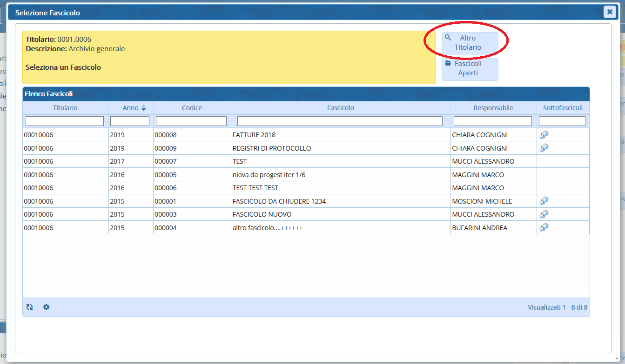Click the Responsabile filter field
625x364 pixels.
click(492, 121)
